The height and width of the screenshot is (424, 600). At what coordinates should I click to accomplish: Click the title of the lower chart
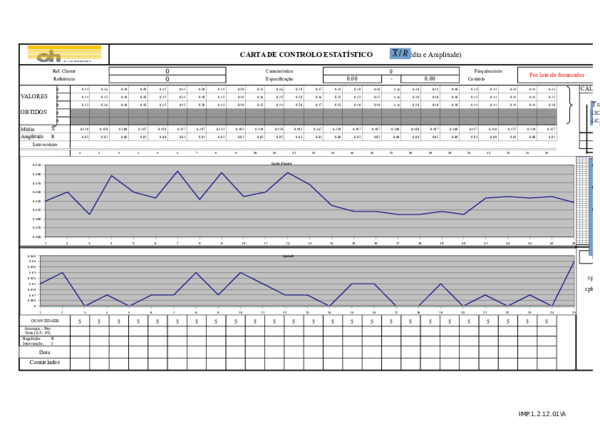(x=288, y=256)
